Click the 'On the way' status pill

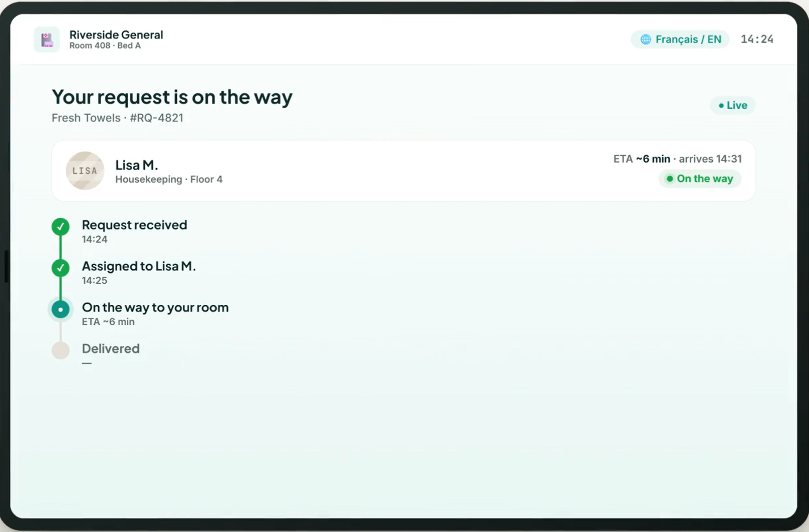[x=700, y=179]
